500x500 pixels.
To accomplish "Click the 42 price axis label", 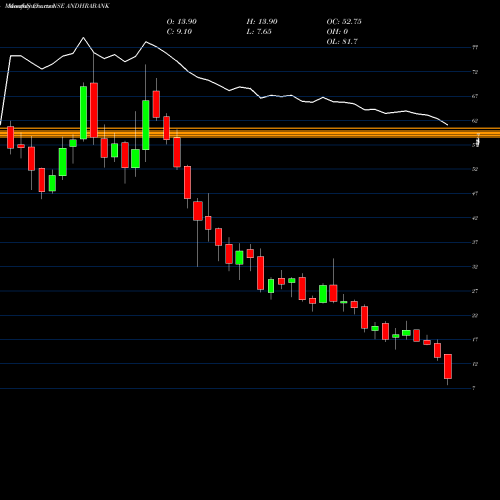I will pyautogui.click(x=475, y=218).
